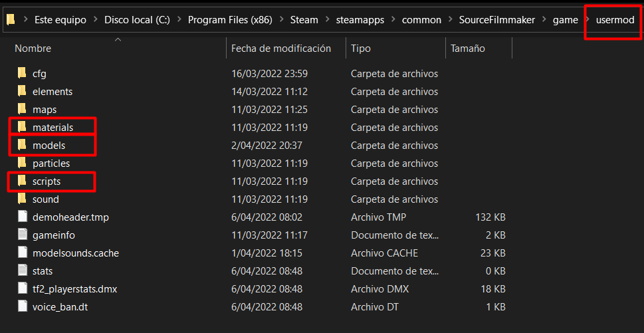Click the cfg folder icon
Screen dimensions: 644x333
pos(22,73)
